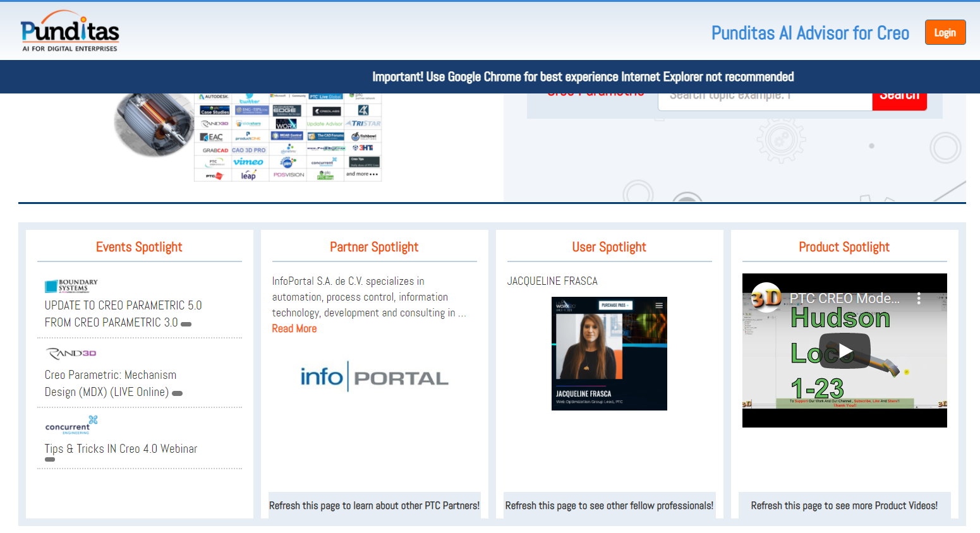Click the search topic input field
This screenshot has height=533, width=980.
coord(765,101)
